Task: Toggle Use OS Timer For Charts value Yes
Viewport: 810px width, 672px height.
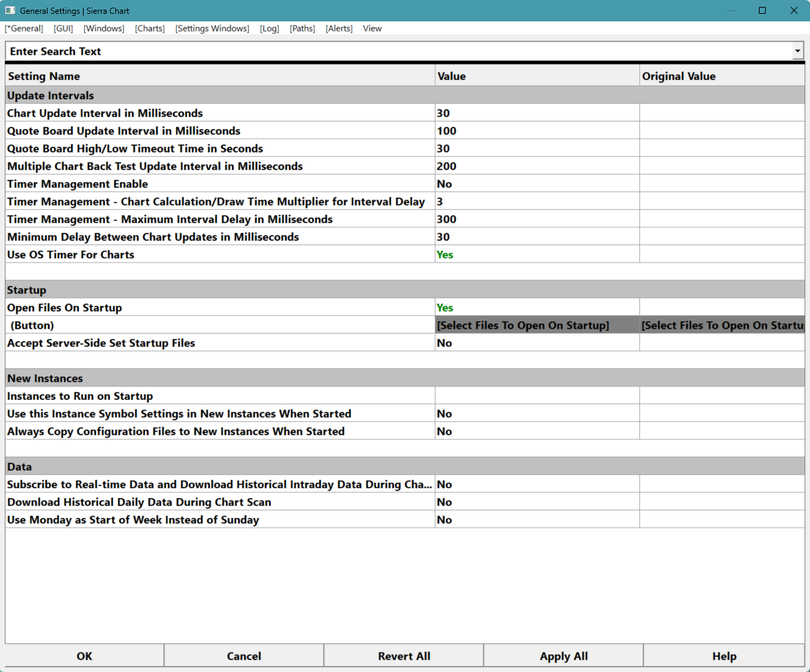Action: [x=537, y=254]
